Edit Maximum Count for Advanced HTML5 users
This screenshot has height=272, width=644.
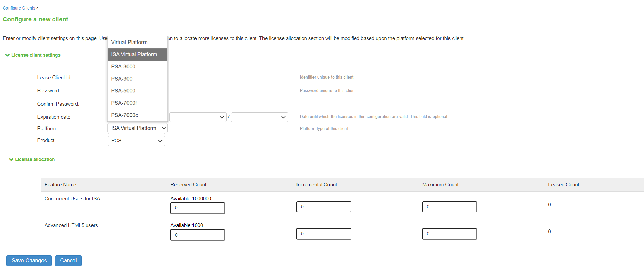click(x=450, y=234)
